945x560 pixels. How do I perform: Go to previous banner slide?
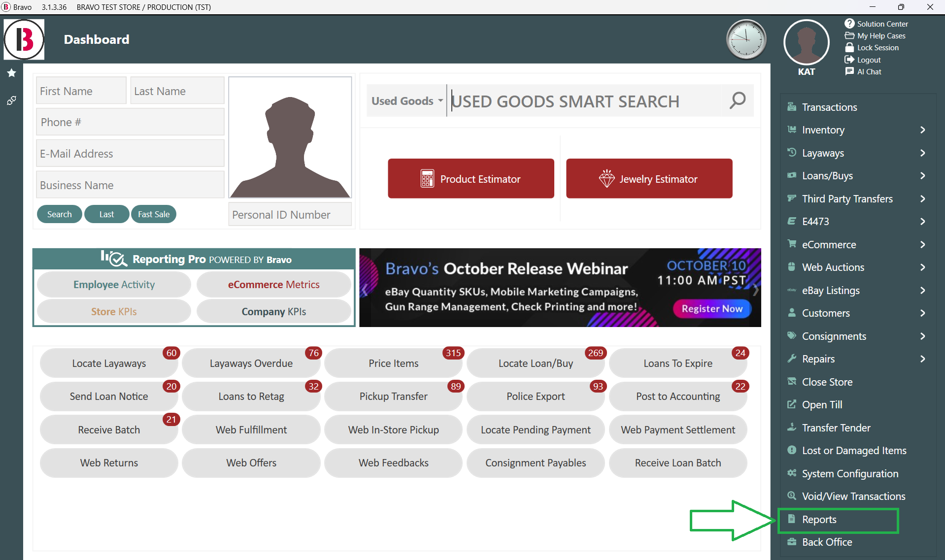pos(365,290)
